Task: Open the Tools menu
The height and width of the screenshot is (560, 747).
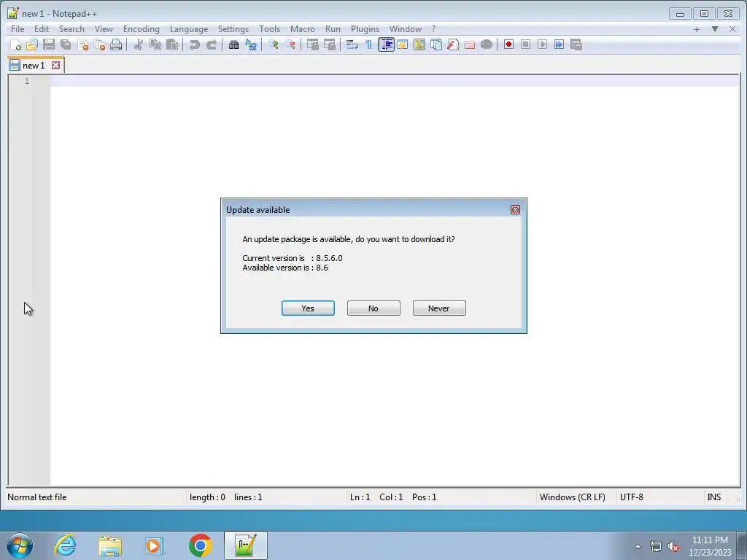Action: [270, 29]
